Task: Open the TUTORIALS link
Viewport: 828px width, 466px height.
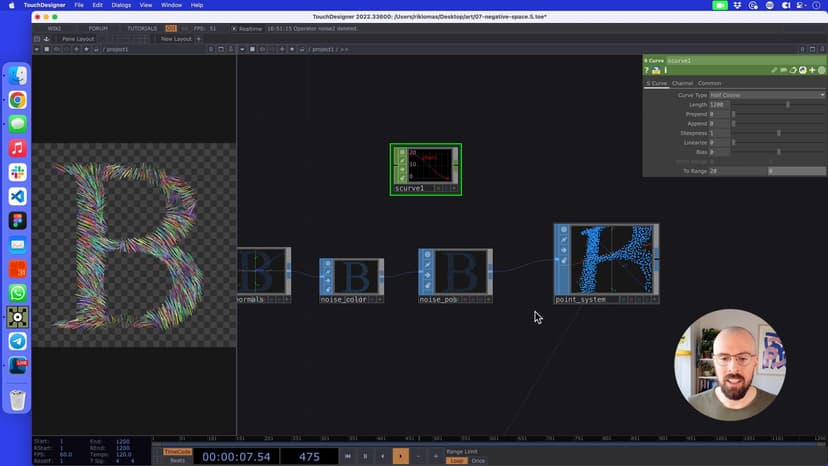Action: [141, 28]
